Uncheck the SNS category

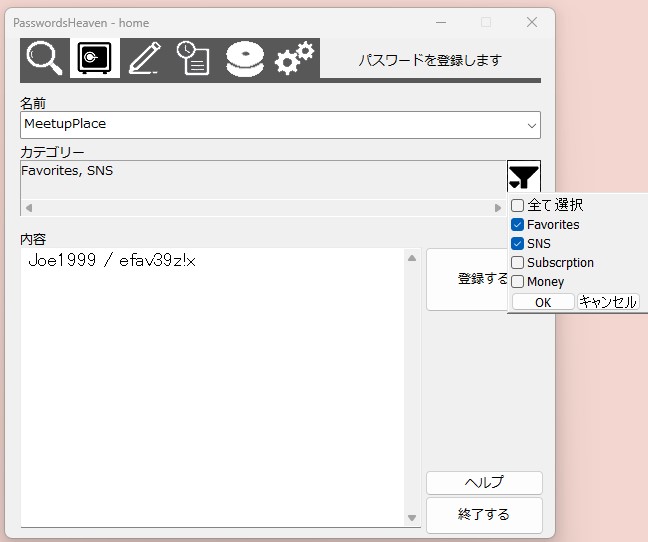(x=517, y=244)
